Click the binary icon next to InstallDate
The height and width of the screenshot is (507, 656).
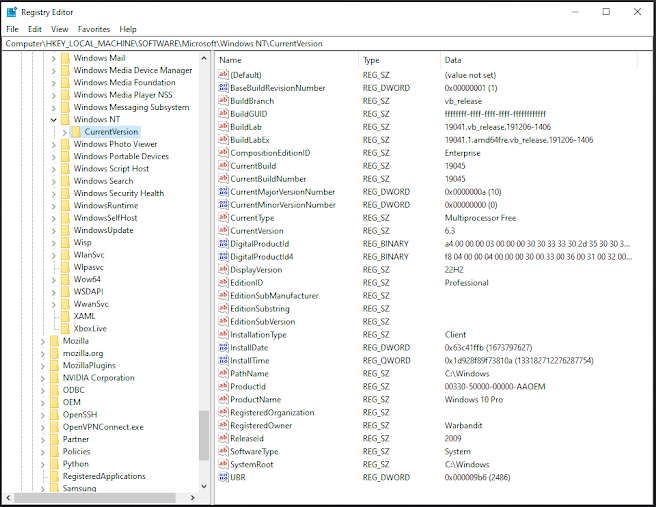click(222, 348)
